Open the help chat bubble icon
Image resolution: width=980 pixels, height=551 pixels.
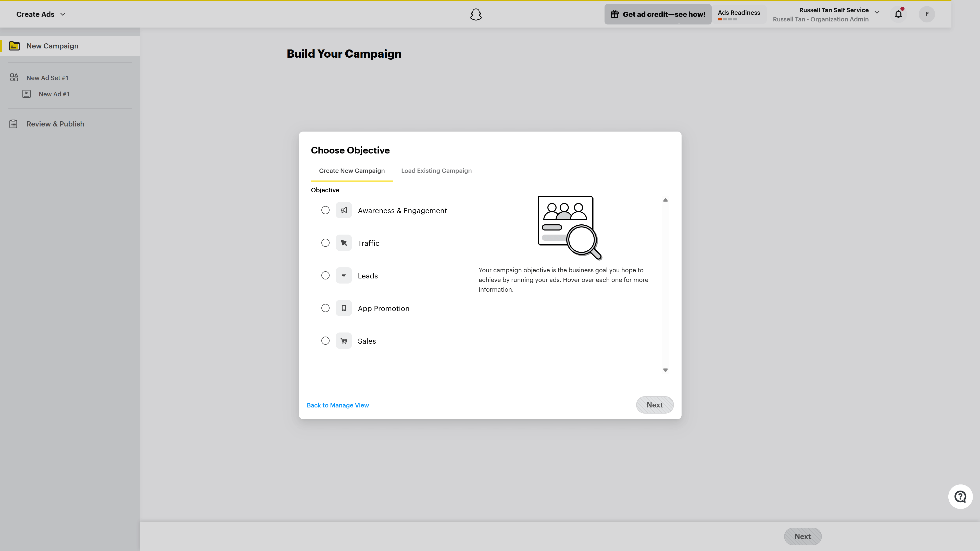coord(960,497)
